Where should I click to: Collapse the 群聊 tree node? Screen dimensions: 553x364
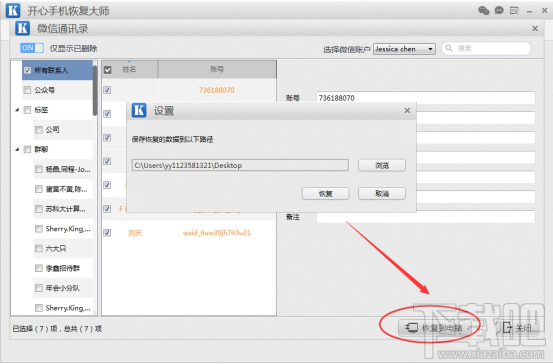tap(17, 150)
